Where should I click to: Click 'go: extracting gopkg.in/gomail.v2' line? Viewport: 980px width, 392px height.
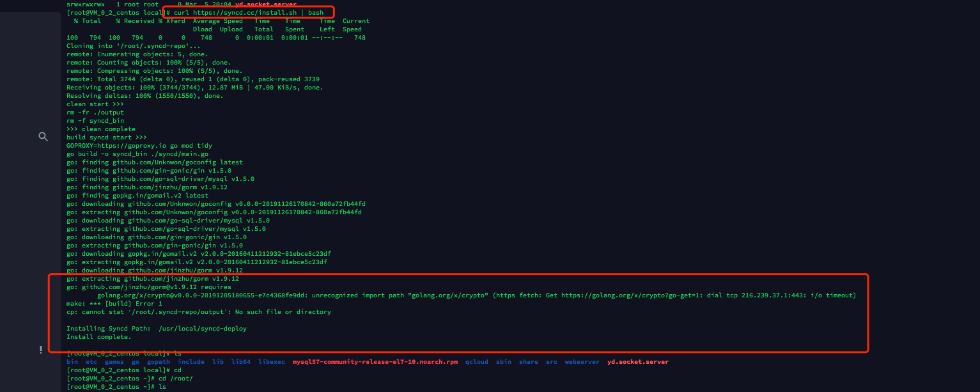[x=197, y=262]
